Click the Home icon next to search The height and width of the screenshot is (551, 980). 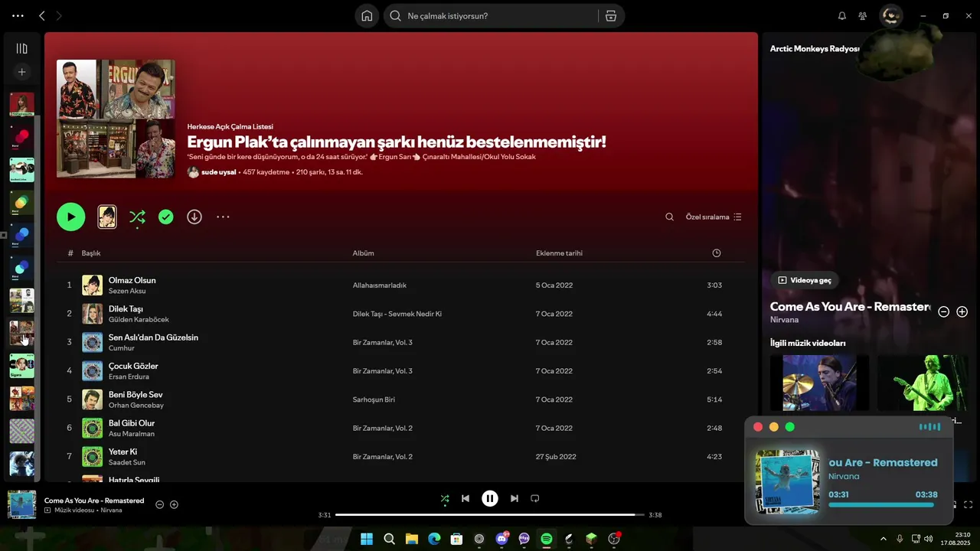click(x=367, y=16)
